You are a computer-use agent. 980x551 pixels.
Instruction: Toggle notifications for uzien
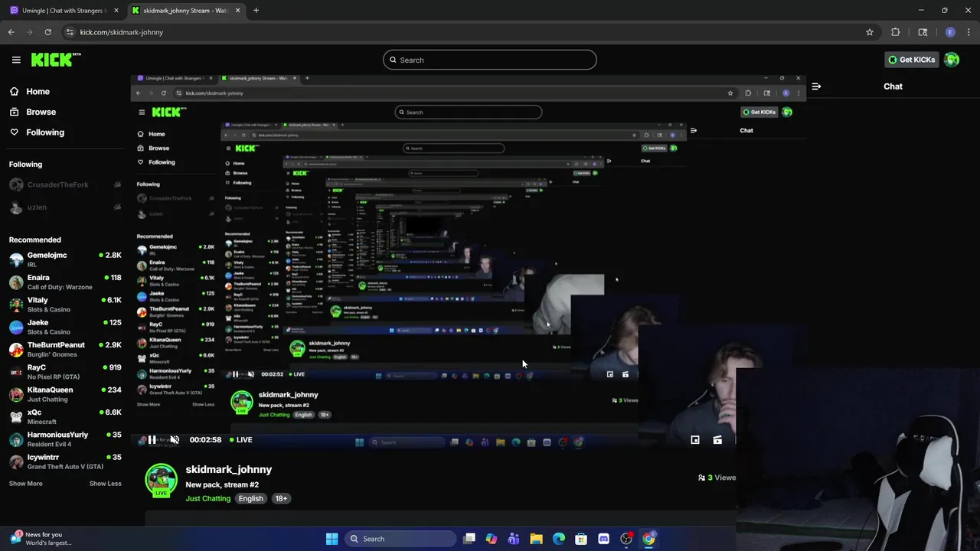[117, 207]
